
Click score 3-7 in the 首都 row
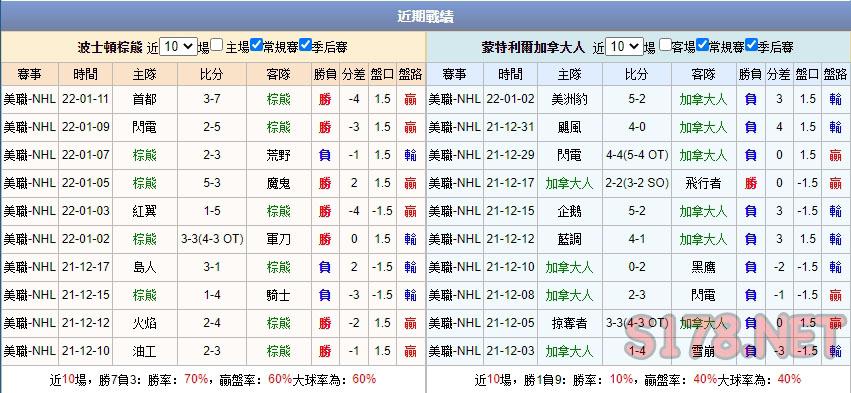coord(212,99)
